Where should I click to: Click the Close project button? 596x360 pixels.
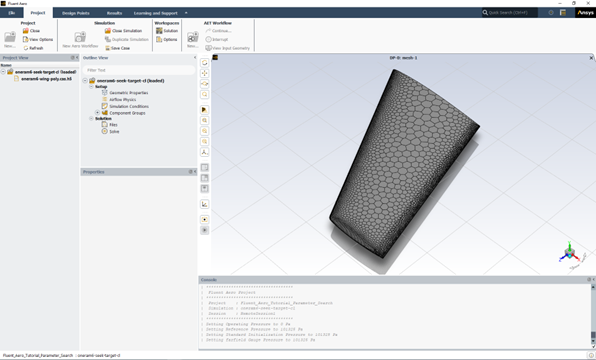click(31, 31)
